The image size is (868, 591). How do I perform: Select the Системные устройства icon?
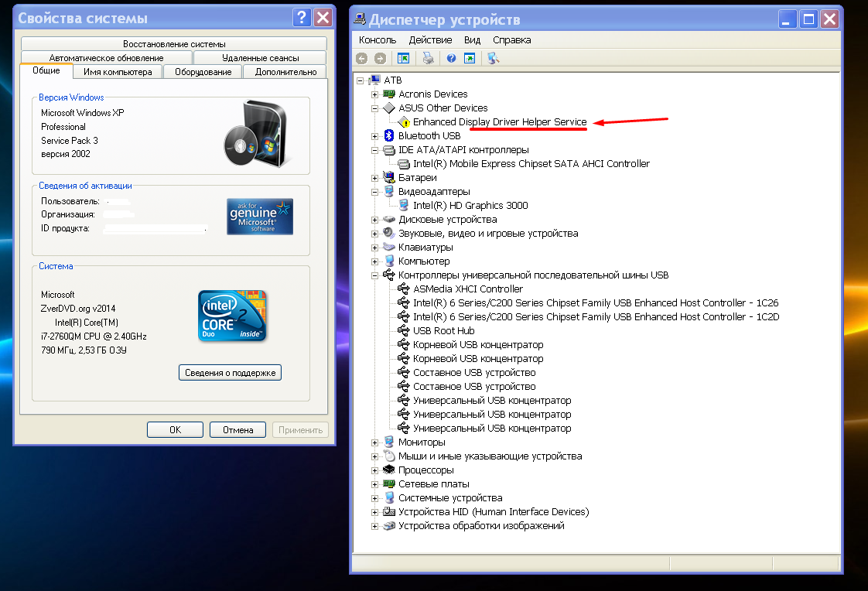click(x=389, y=498)
